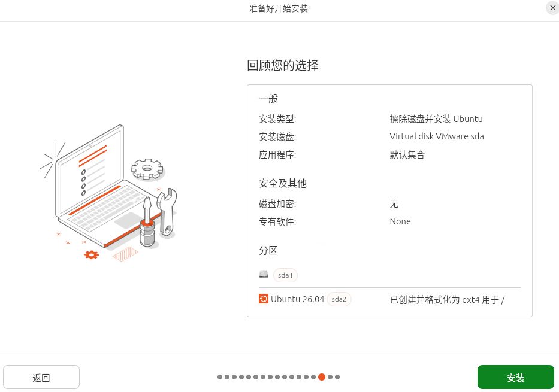Select the sda1 partition chip
Screen dimensions: 559x392
pyautogui.click(x=285, y=275)
